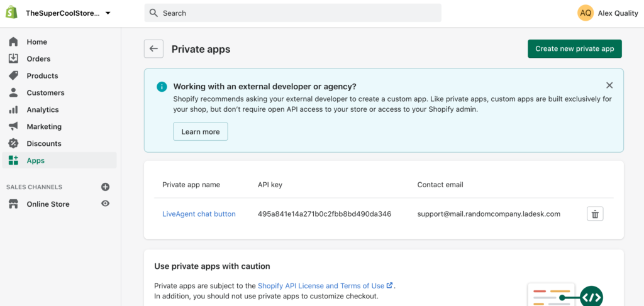644x306 pixels.
Task: Open the LiveAgent chat button app link
Action: [199, 214]
